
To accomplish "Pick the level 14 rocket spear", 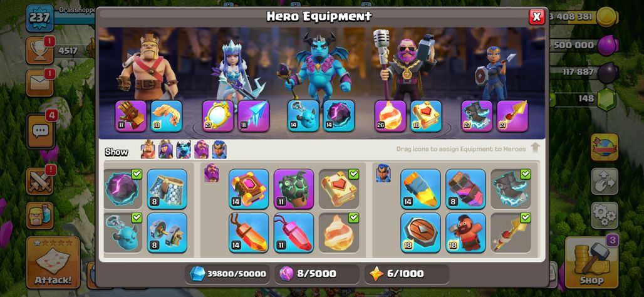I will coord(420,189).
